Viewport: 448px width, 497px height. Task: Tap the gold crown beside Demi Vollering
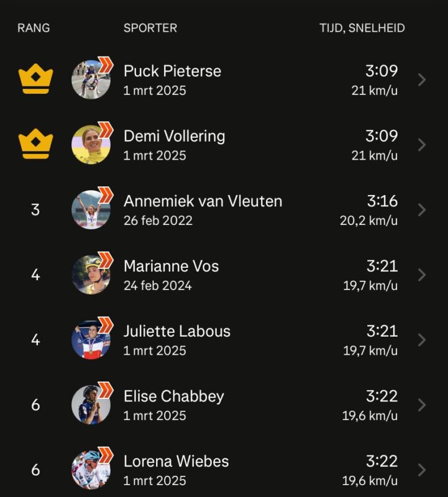point(36,144)
